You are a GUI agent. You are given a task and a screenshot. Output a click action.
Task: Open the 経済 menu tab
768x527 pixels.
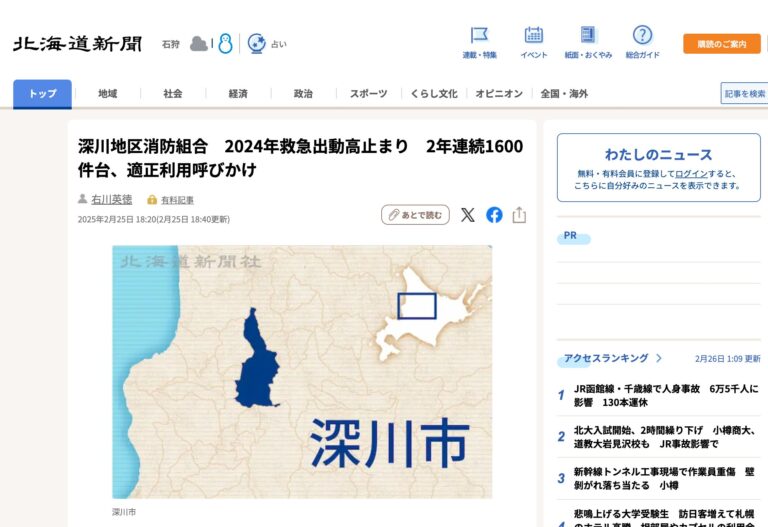(x=238, y=94)
